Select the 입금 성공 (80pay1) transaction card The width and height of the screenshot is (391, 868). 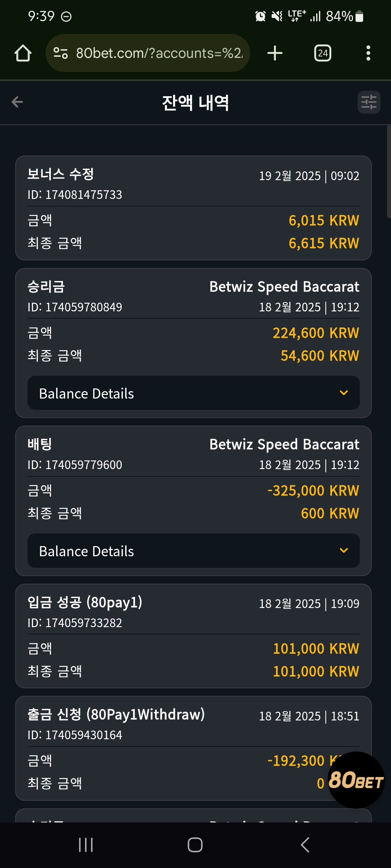coord(193,636)
